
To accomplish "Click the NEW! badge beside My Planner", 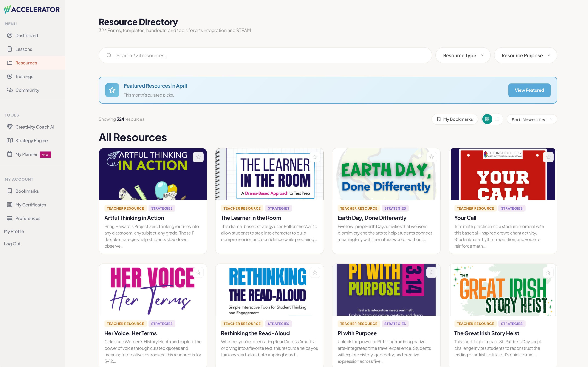I will click(45, 155).
